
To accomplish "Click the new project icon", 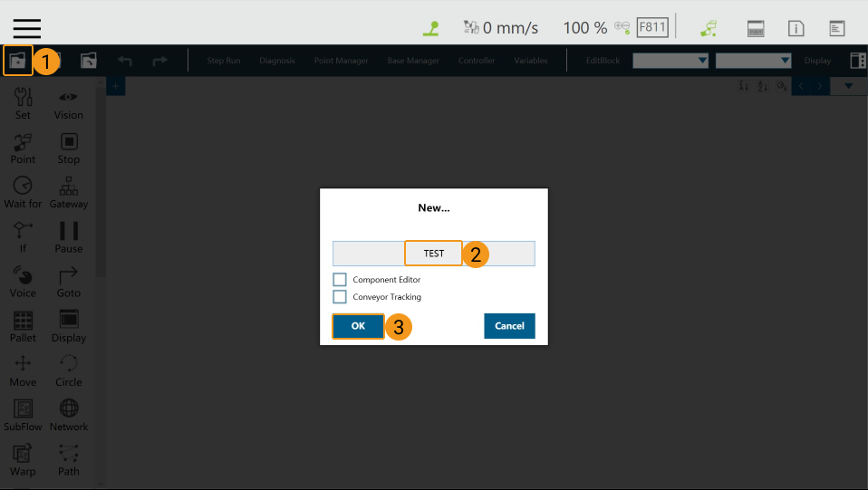I will click(x=18, y=61).
